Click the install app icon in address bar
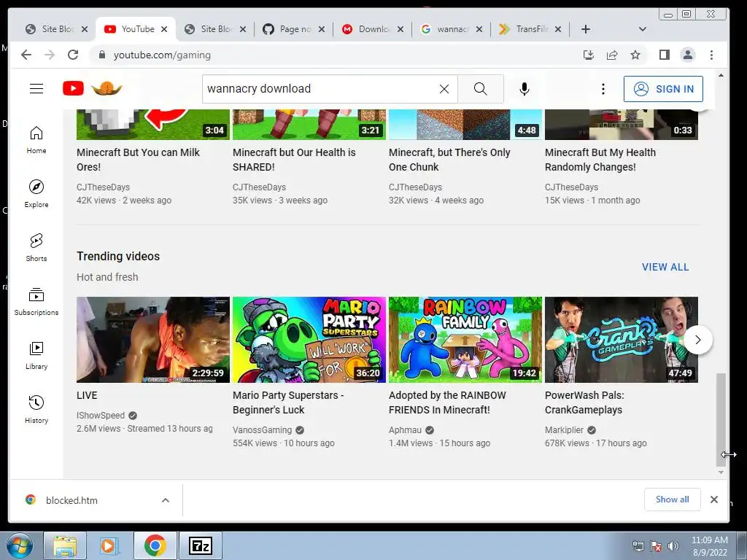This screenshot has height=560, width=747. [x=589, y=55]
